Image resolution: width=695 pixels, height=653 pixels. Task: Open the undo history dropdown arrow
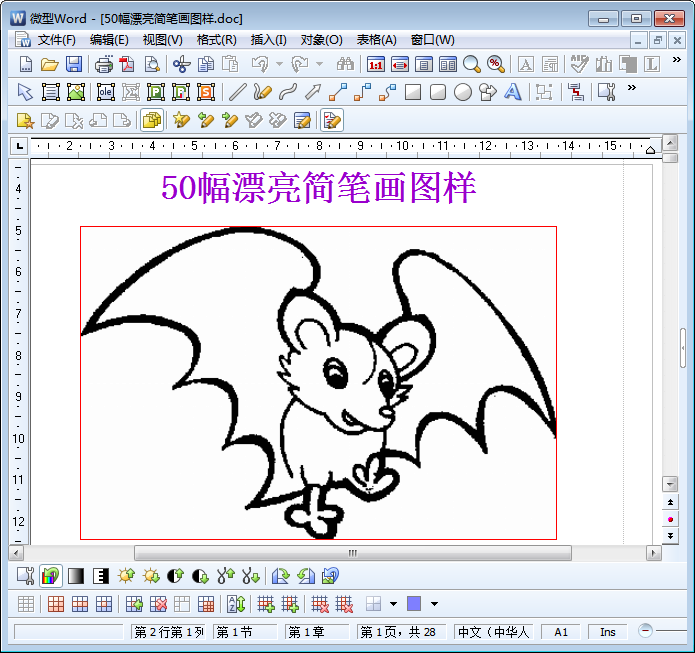(277, 65)
